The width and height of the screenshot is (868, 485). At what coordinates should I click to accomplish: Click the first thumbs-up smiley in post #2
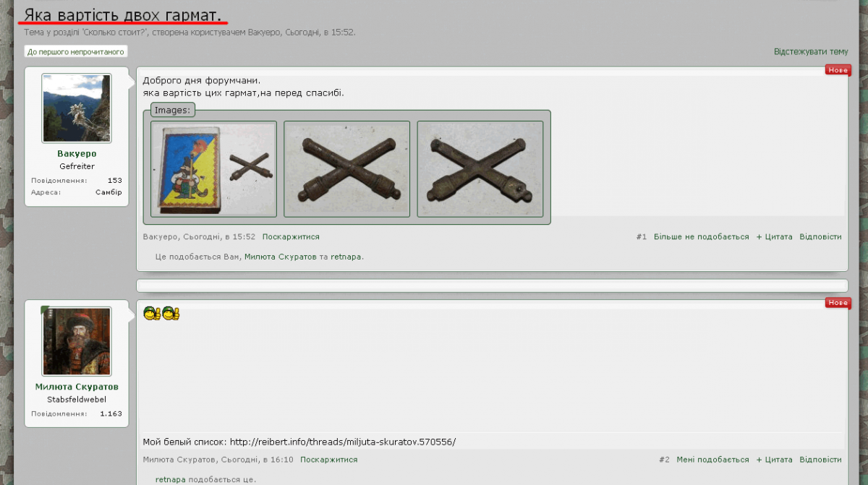pyautogui.click(x=151, y=314)
